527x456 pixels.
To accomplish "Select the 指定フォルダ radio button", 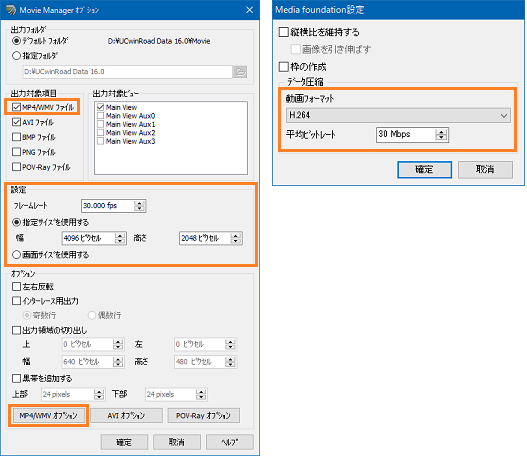I will 16,56.
